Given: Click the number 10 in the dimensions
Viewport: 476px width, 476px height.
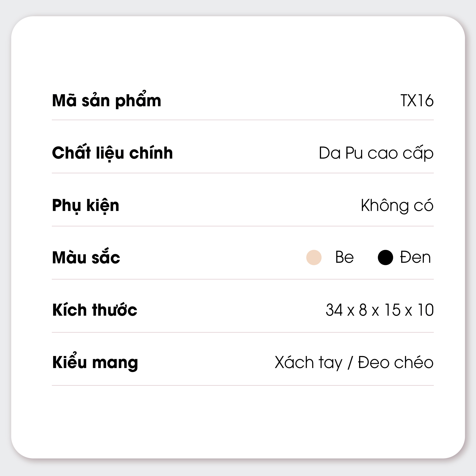Looking at the screenshot, I should [x=426, y=310].
